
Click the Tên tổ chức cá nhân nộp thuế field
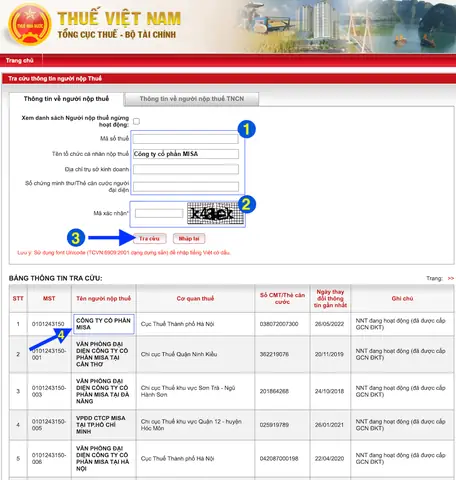186,154
